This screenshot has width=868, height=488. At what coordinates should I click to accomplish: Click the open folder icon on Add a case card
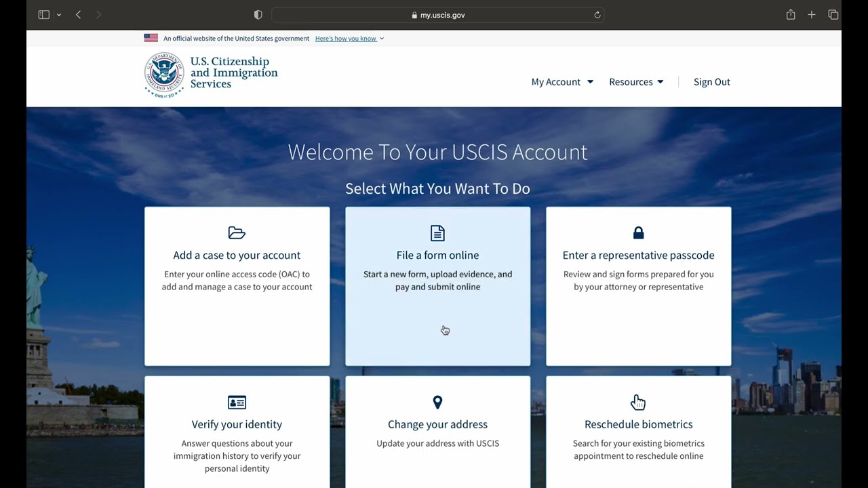coord(237,233)
